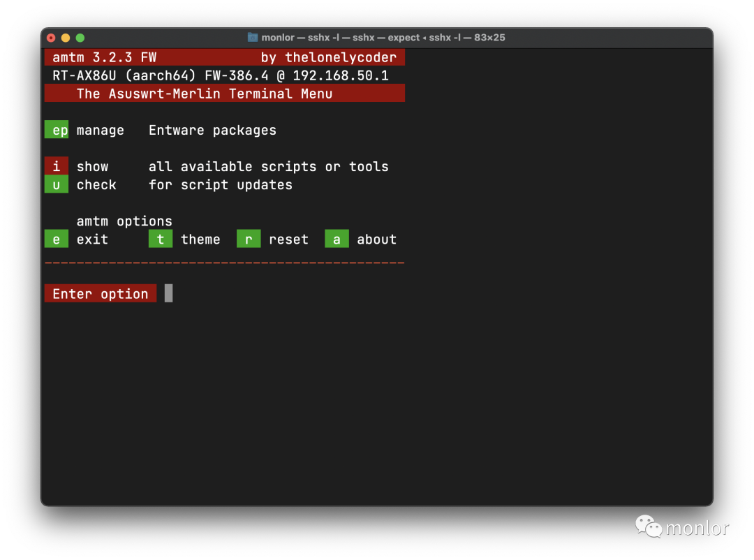Click the folder icon in the title bar
The width and height of the screenshot is (754, 560).
[x=253, y=38]
